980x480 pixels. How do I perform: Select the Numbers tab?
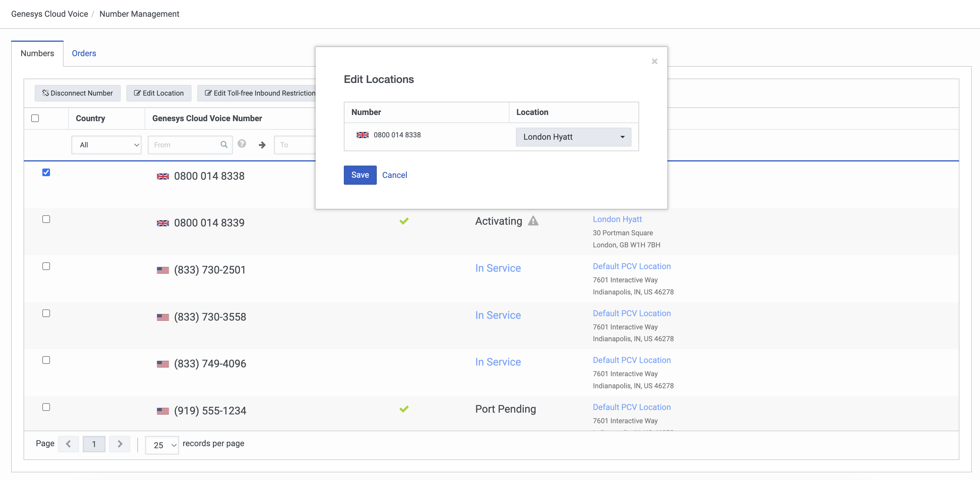(37, 53)
